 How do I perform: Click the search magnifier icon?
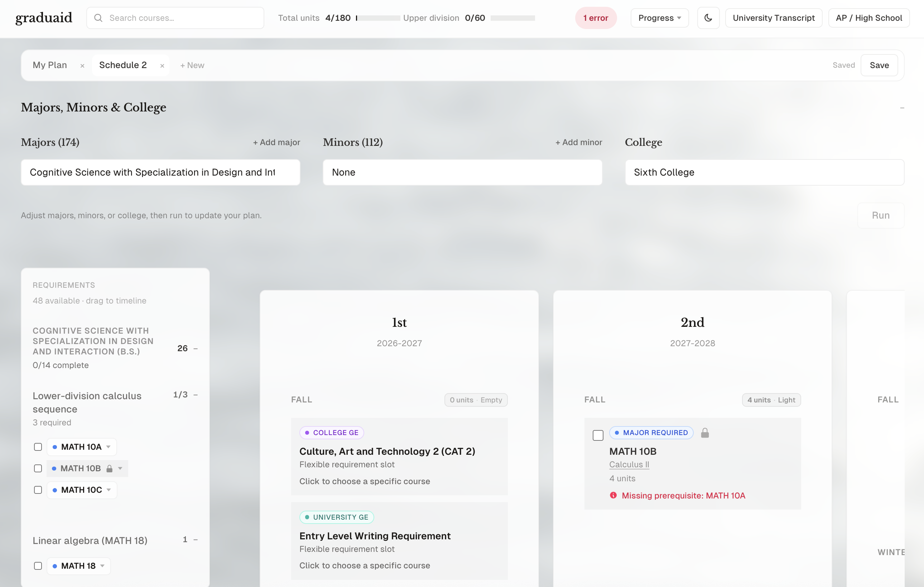click(98, 18)
